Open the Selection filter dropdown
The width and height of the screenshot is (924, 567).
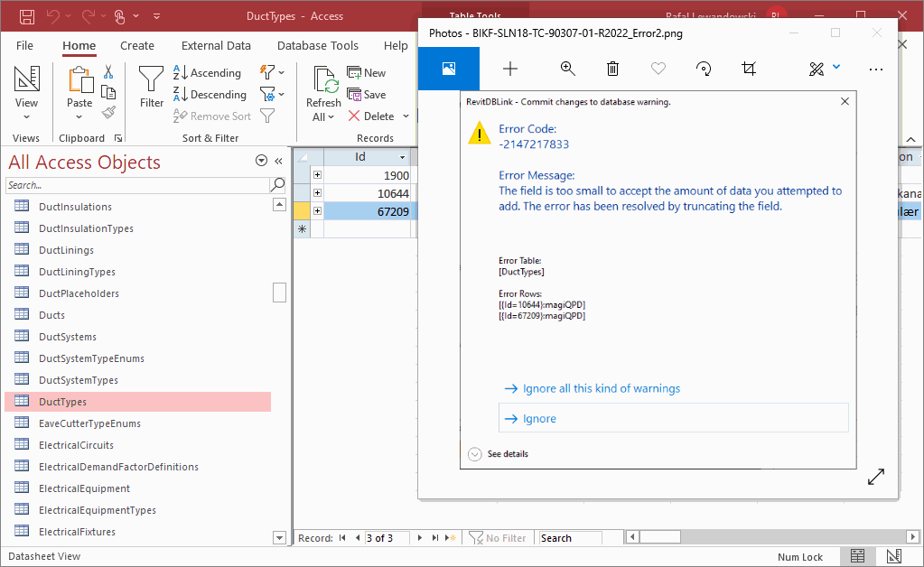point(272,72)
